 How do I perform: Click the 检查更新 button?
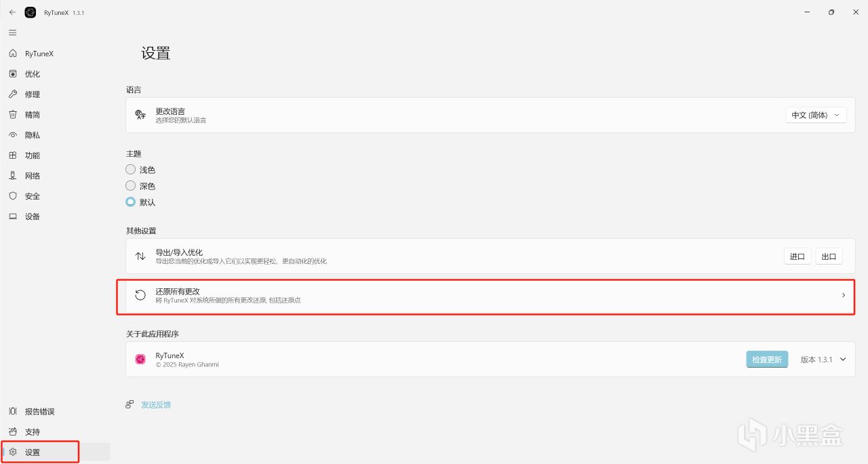pyautogui.click(x=767, y=360)
